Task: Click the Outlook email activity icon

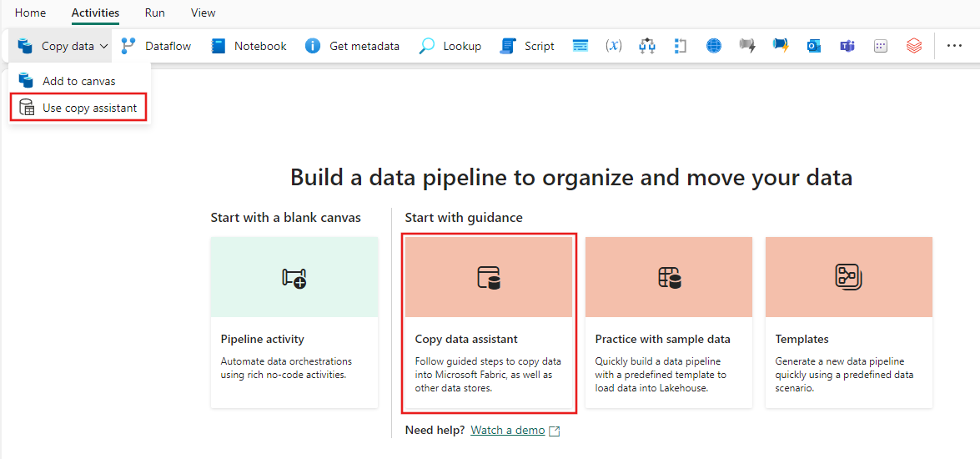Action: pyautogui.click(x=813, y=46)
